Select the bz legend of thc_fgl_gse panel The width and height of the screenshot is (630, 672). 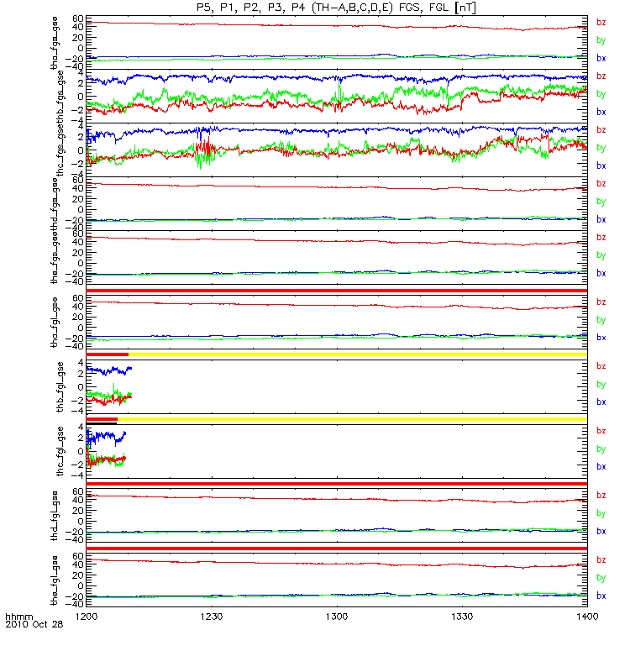click(x=601, y=431)
